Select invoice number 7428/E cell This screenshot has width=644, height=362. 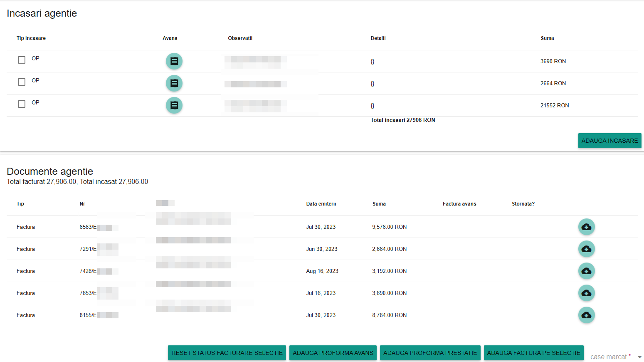(x=88, y=271)
